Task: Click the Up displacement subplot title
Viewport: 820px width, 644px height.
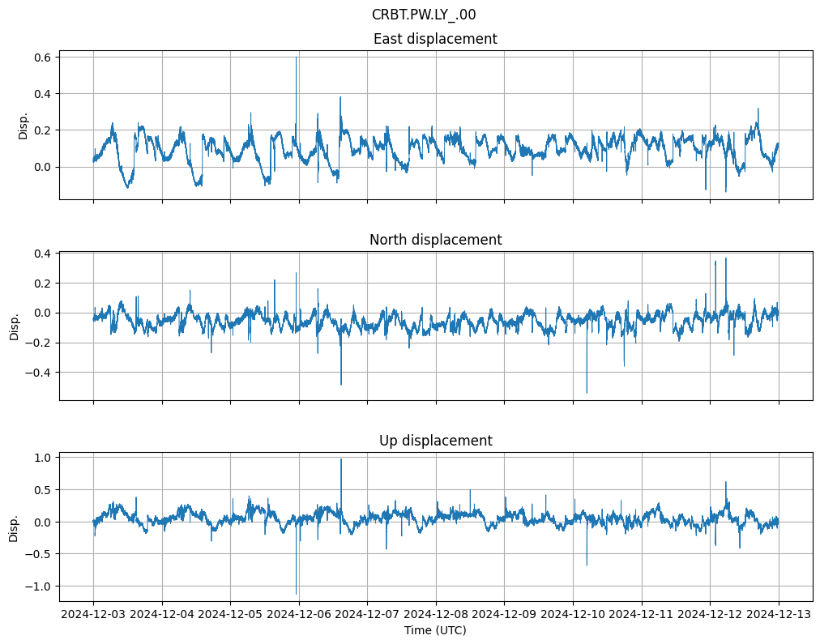Action: pyautogui.click(x=435, y=441)
